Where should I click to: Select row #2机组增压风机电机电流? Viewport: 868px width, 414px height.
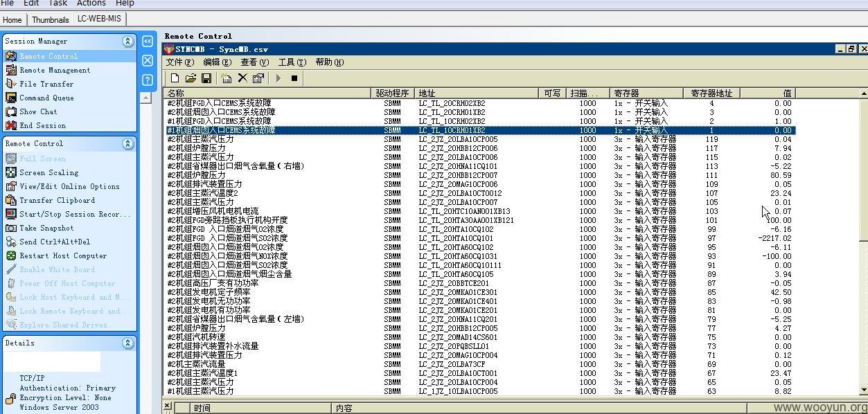[479, 210]
